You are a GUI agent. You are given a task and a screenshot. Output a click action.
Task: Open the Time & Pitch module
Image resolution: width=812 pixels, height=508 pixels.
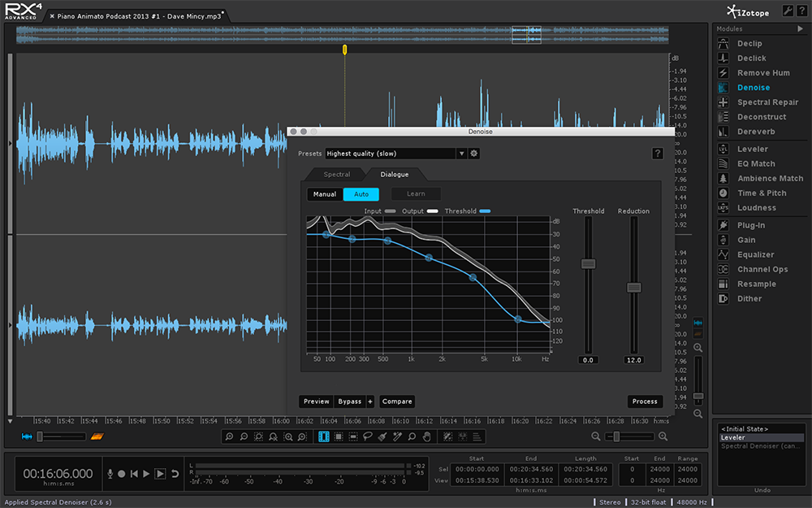tap(762, 193)
